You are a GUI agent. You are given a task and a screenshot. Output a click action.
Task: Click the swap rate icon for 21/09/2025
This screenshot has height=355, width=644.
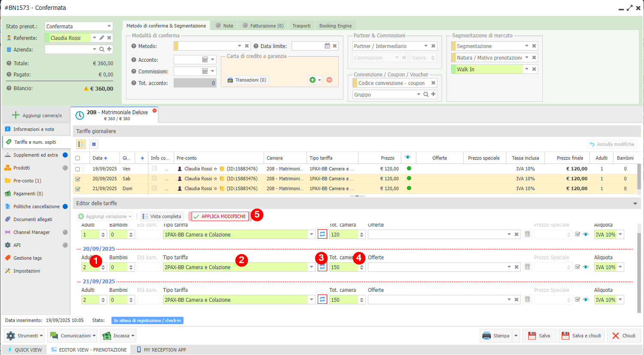pos(322,299)
